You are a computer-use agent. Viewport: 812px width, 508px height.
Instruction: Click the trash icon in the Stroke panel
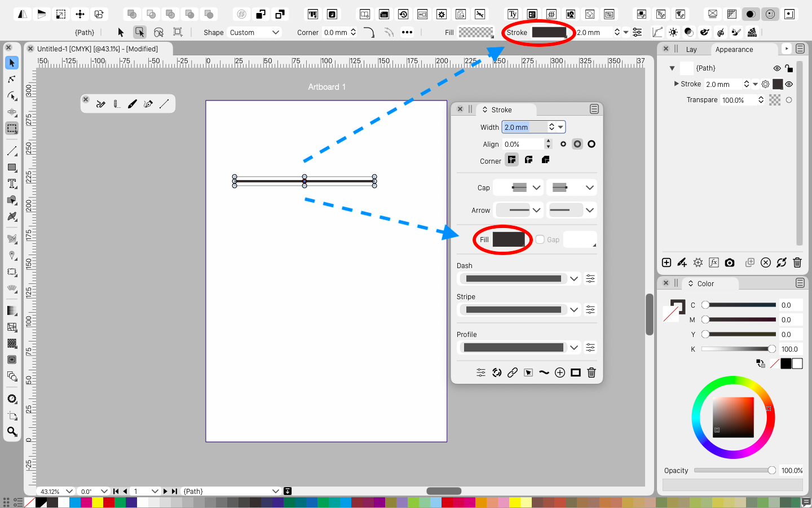pos(592,373)
